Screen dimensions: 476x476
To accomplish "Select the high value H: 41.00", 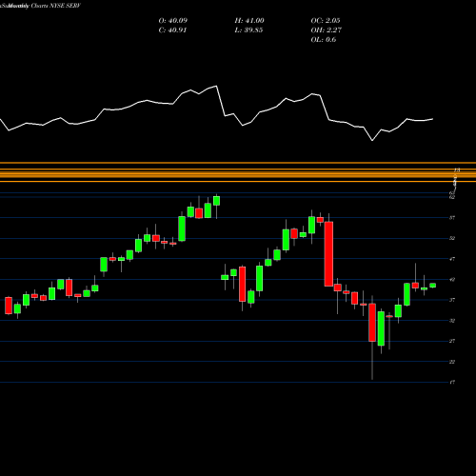I will tap(249, 21).
